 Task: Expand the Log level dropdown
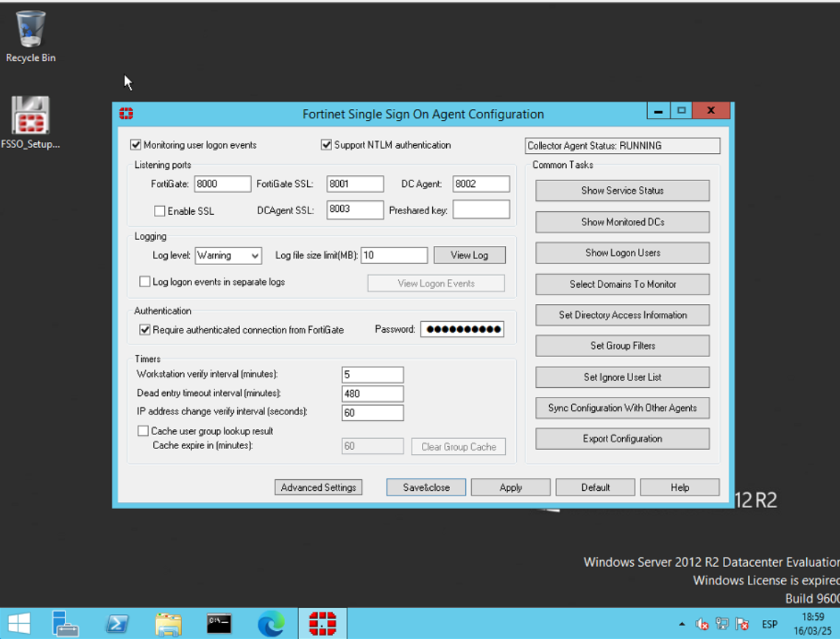tap(255, 255)
